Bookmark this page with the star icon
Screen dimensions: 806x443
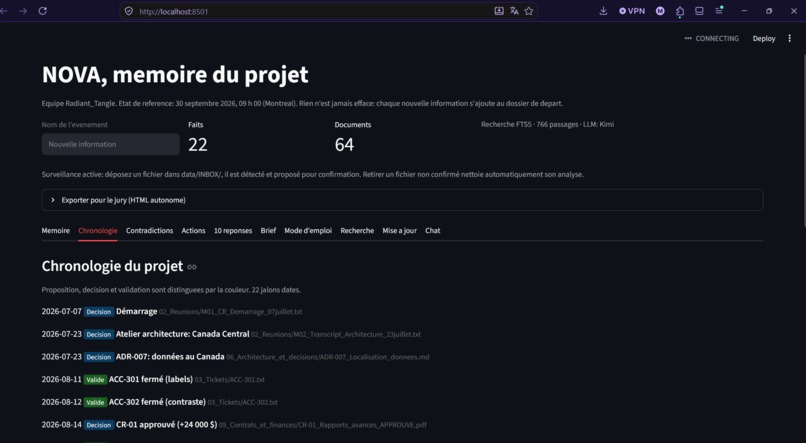click(x=529, y=11)
